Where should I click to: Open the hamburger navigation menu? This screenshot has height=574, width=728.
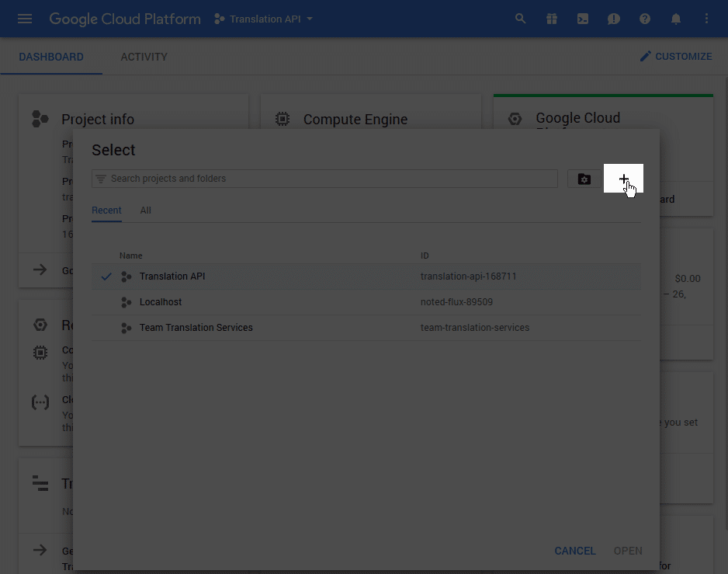tap(25, 19)
